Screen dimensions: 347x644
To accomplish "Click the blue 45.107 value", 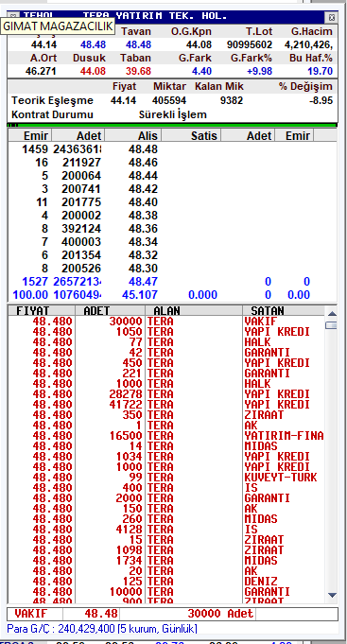I will [140, 295].
